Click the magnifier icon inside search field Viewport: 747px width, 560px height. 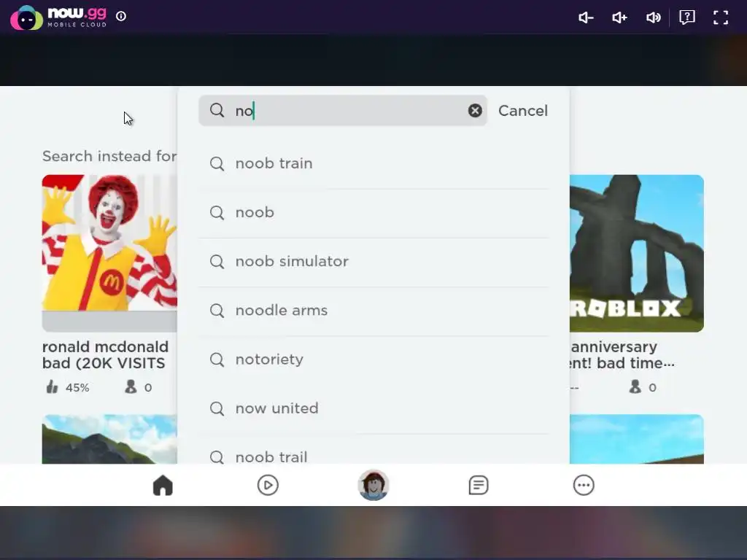[x=217, y=111]
